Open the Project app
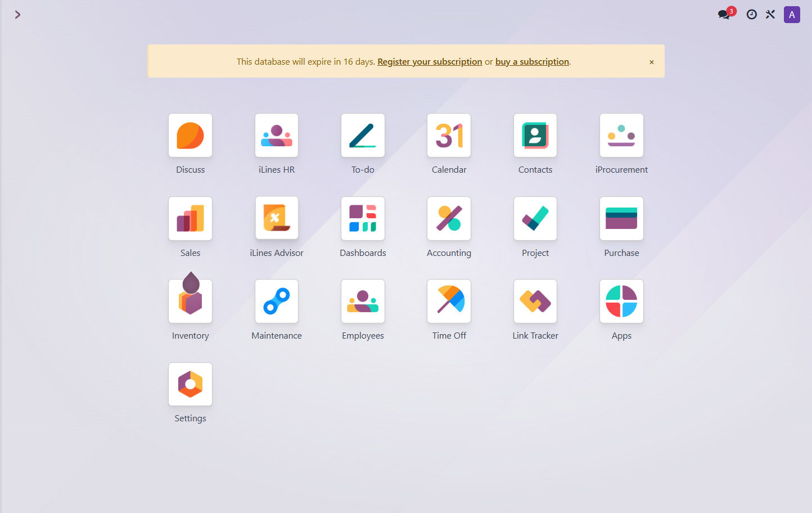 pos(535,218)
